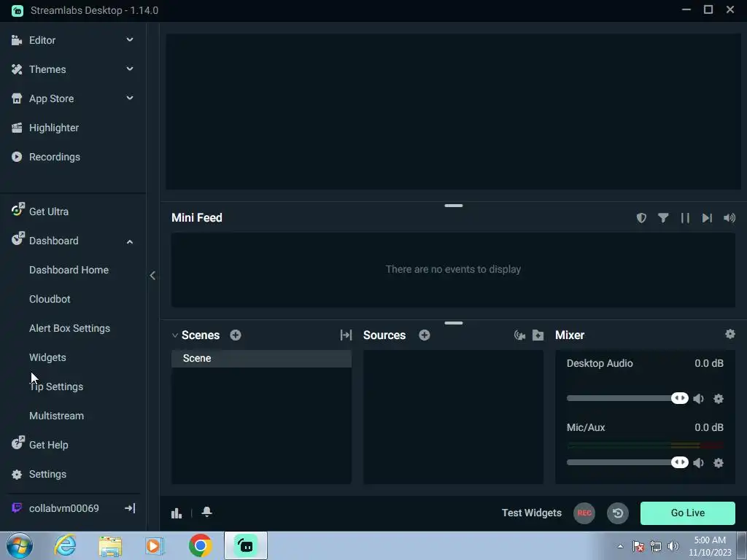Click Streamlabs Desktop taskbar icon
The image size is (747, 560).
[246, 545]
